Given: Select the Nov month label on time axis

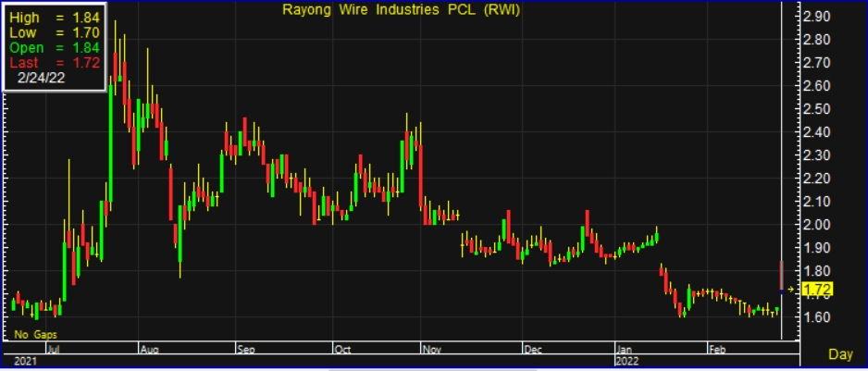Looking at the screenshot, I should 431,350.
